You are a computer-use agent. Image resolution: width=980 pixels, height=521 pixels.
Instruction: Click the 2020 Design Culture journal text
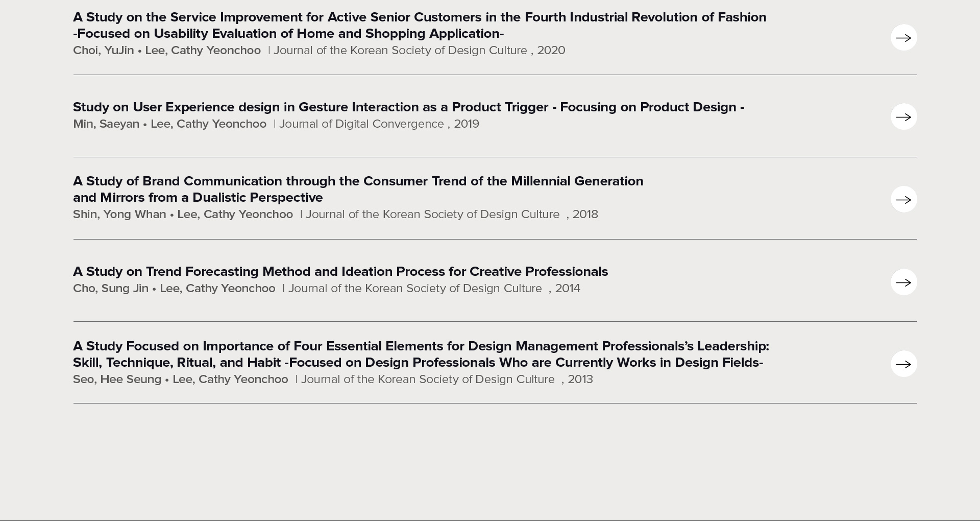(x=400, y=51)
